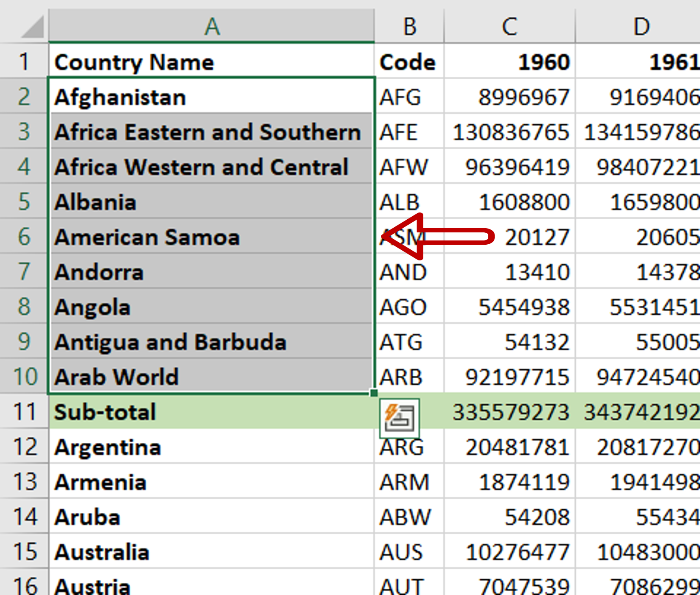Select the 335579273 sub-total value
The image size is (700, 595).
[509, 412]
